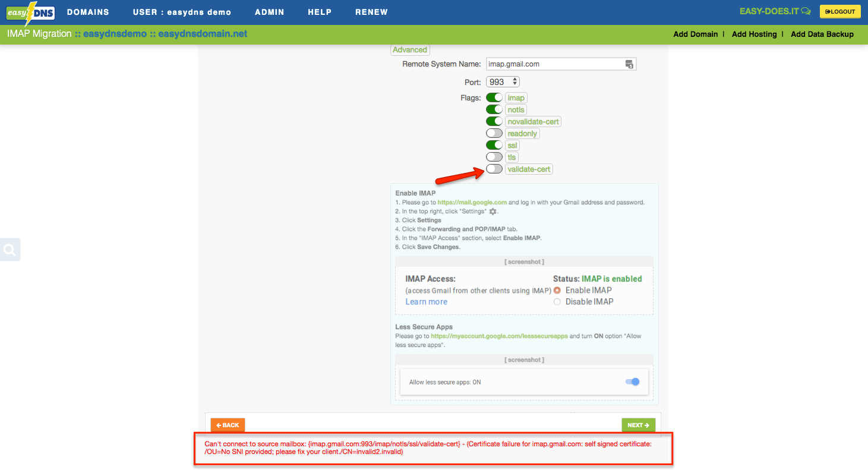Click the first [ screenshot ] header bar
This screenshot has width=868, height=470.
[x=524, y=261]
